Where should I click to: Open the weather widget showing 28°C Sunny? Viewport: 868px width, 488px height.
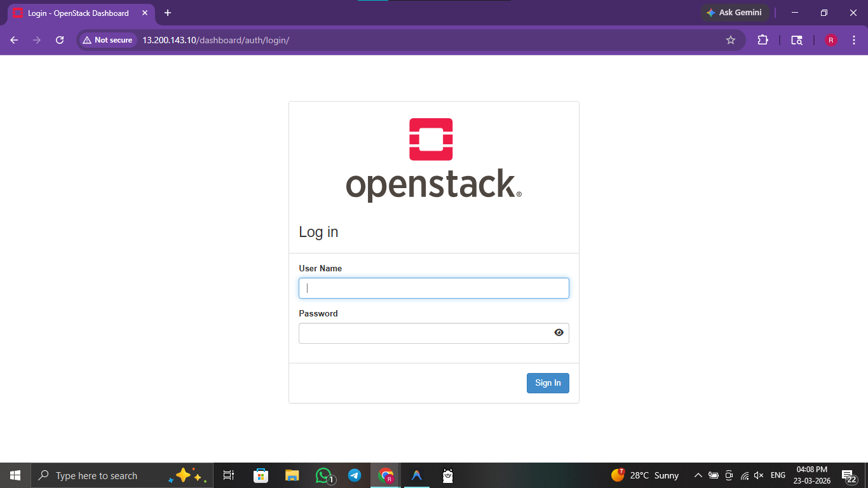pos(645,475)
